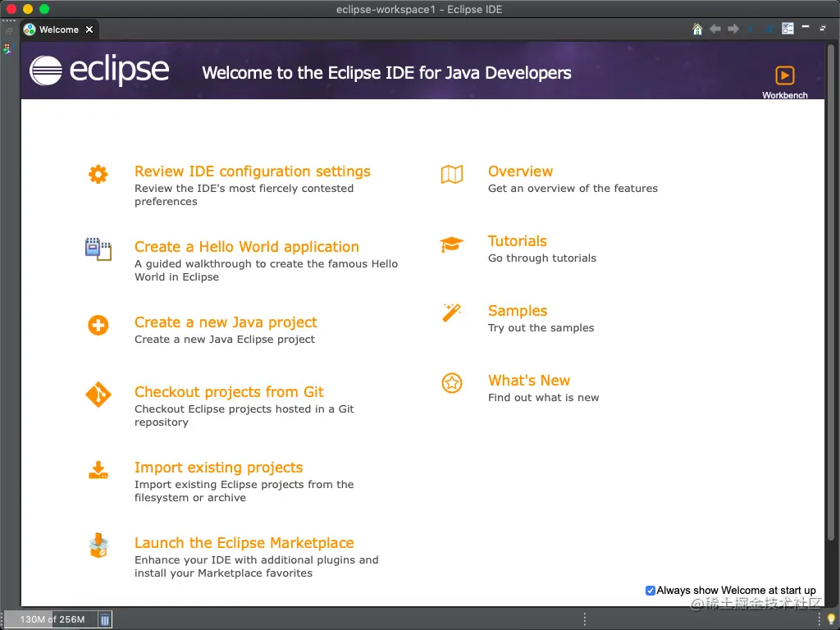Viewport: 840px width, 630px height.
Task: Run garbage collector via trash icon
Action: point(105,620)
